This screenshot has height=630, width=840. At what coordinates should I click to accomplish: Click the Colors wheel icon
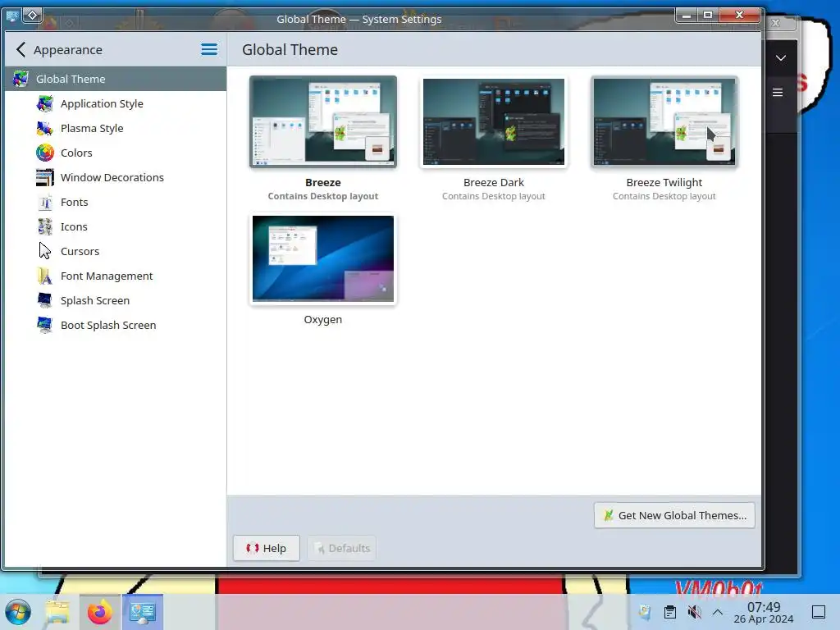(x=45, y=153)
